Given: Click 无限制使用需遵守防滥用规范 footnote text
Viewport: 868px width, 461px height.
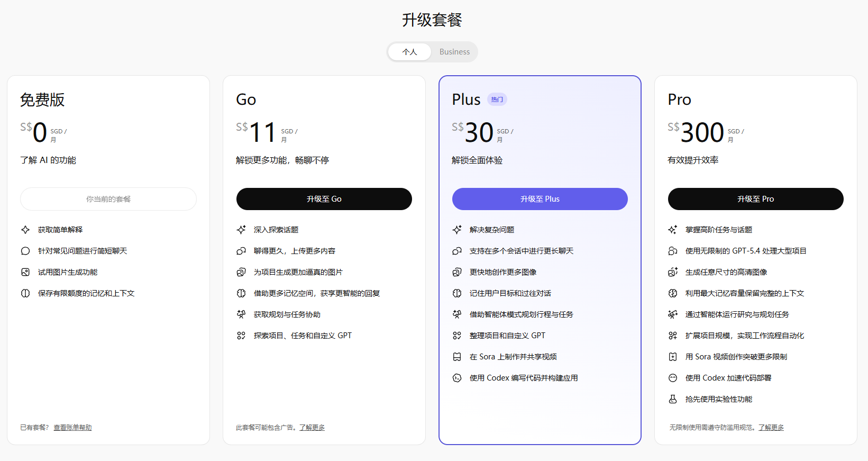Looking at the screenshot, I should click(x=712, y=428).
